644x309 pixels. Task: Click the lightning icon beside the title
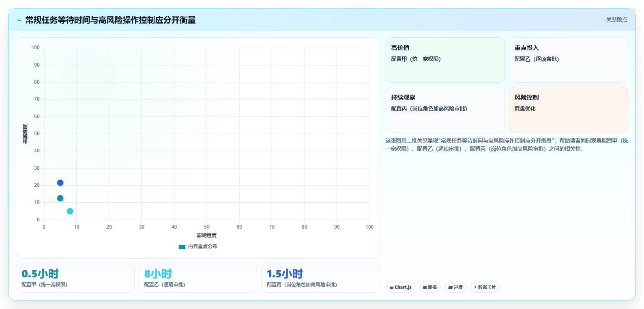(19, 20)
